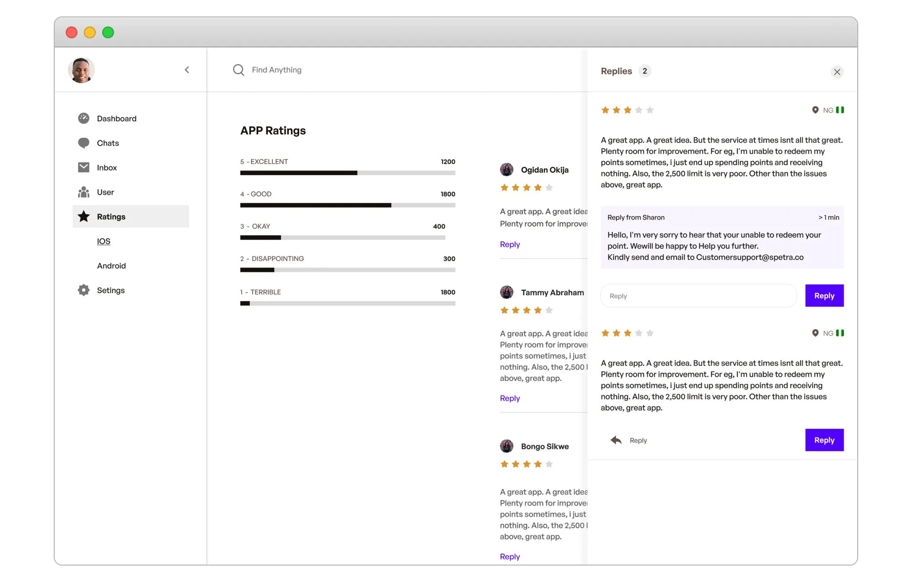Viewport: 912px width, 588px height.
Task: Click the 1 - TERRIBLE rating bar
Action: click(348, 303)
